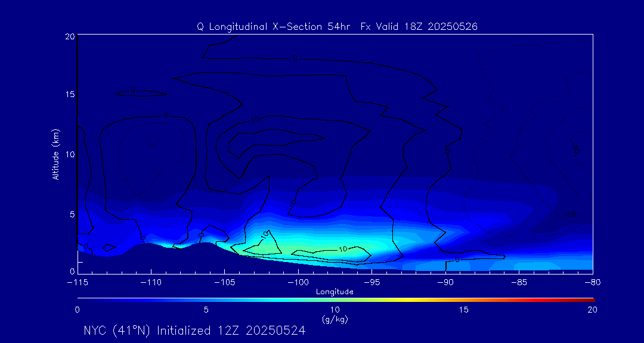
Task: Select the colorbar scale value 20
Action: click(592, 310)
